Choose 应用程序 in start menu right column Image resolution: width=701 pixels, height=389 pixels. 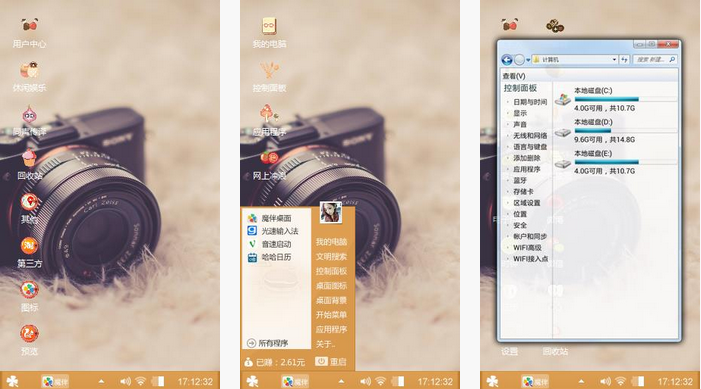click(x=331, y=330)
